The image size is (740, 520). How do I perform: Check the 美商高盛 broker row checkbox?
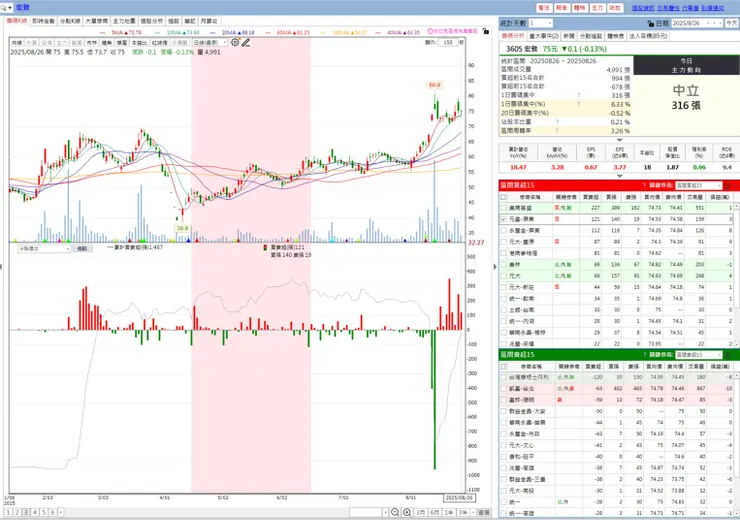(504, 208)
